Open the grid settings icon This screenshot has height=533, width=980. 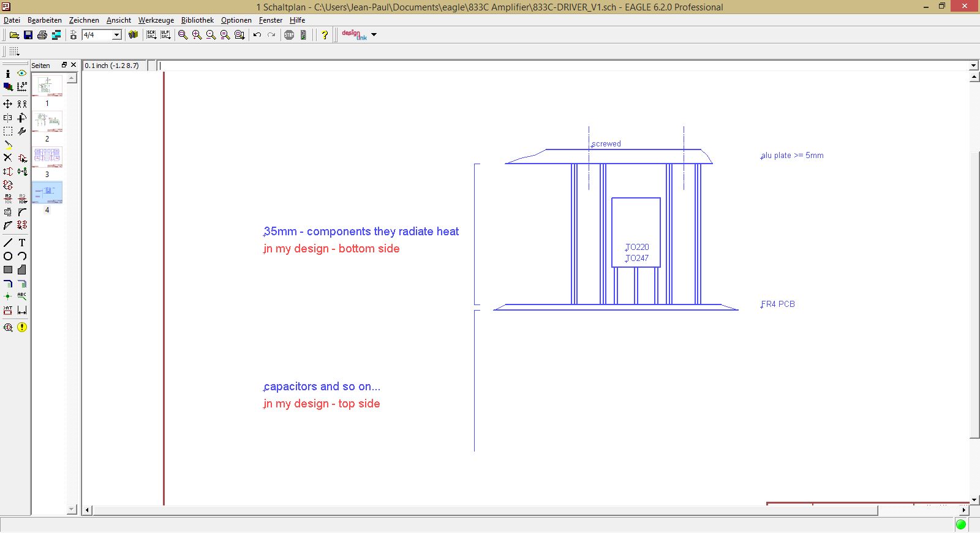(14, 51)
